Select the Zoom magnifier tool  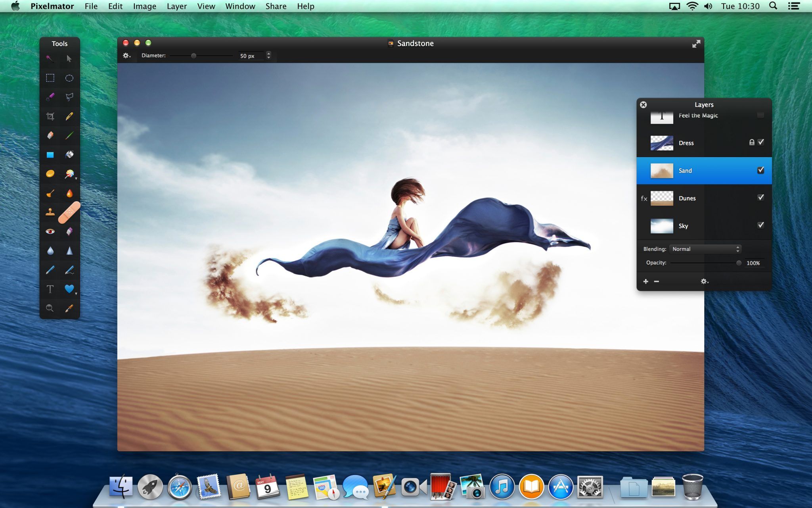pos(50,308)
